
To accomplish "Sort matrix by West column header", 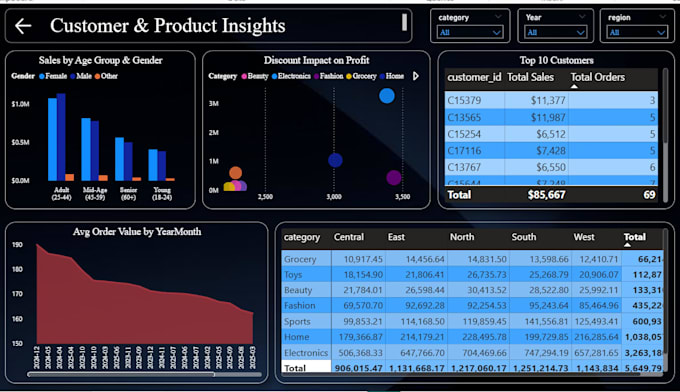I will (x=584, y=237).
